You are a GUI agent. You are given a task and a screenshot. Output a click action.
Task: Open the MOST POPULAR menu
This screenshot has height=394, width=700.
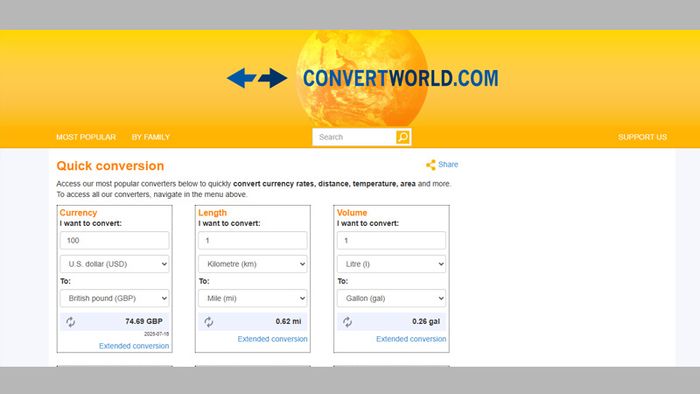[86, 137]
